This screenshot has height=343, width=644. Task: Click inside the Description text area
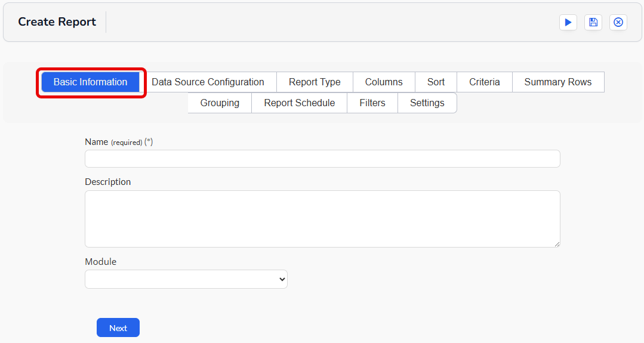(x=322, y=219)
